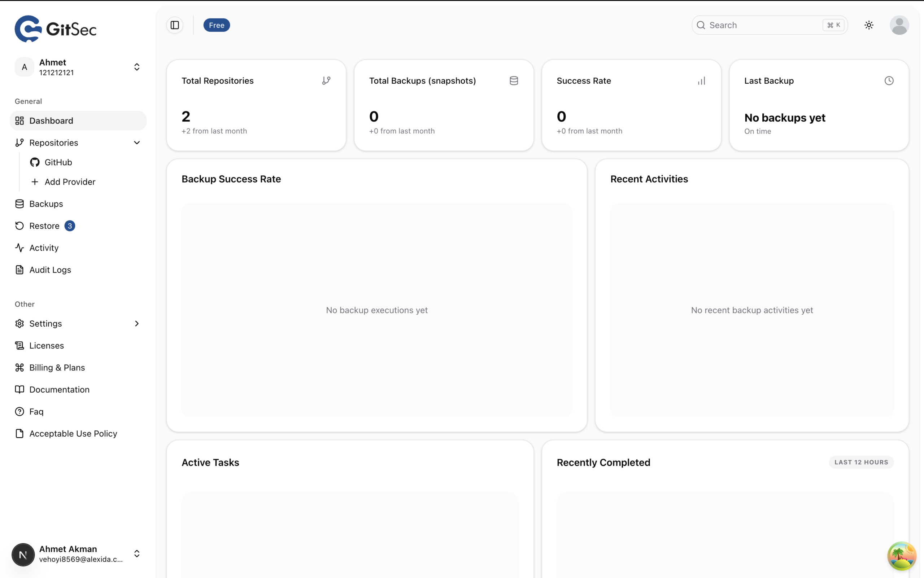Image resolution: width=924 pixels, height=578 pixels.
Task: Toggle the sidebar panel button
Action: [x=175, y=25]
